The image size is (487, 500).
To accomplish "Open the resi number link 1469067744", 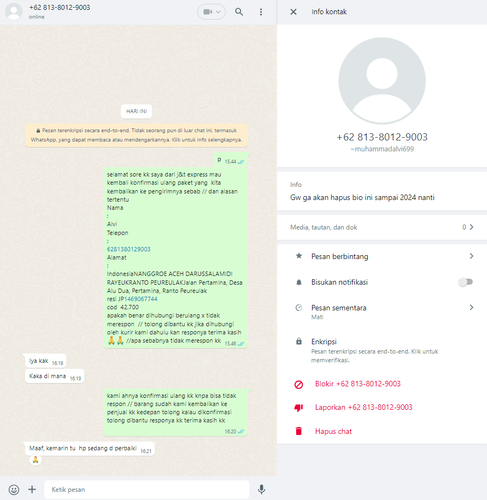I will click(x=140, y=299).
